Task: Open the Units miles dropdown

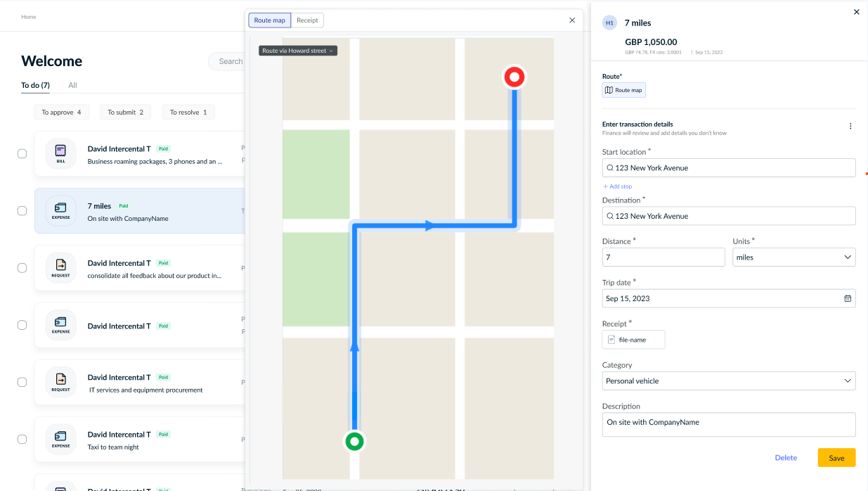Action: 794,257
